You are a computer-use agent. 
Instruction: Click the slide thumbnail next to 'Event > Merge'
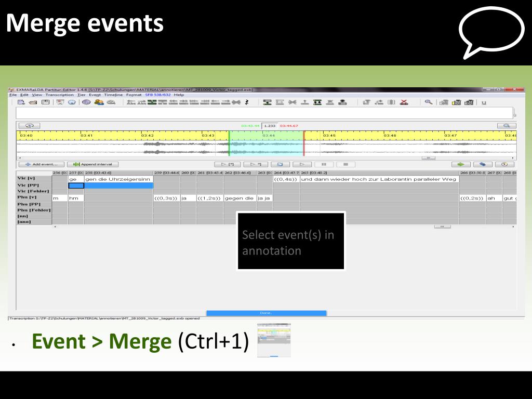click(x=274, y=340)
